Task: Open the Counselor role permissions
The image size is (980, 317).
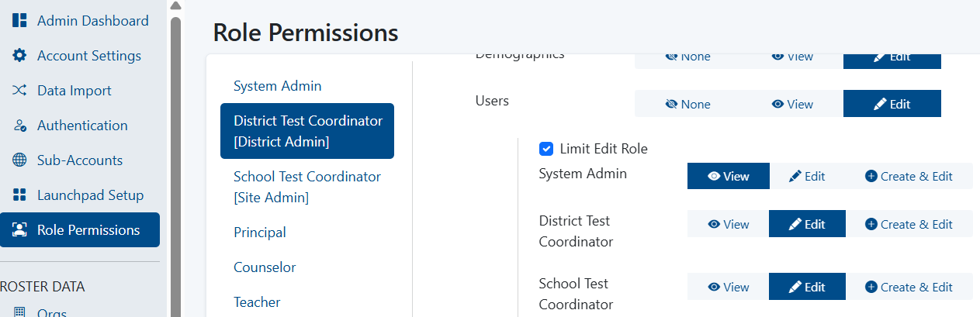Action: (x=265, y=267)
